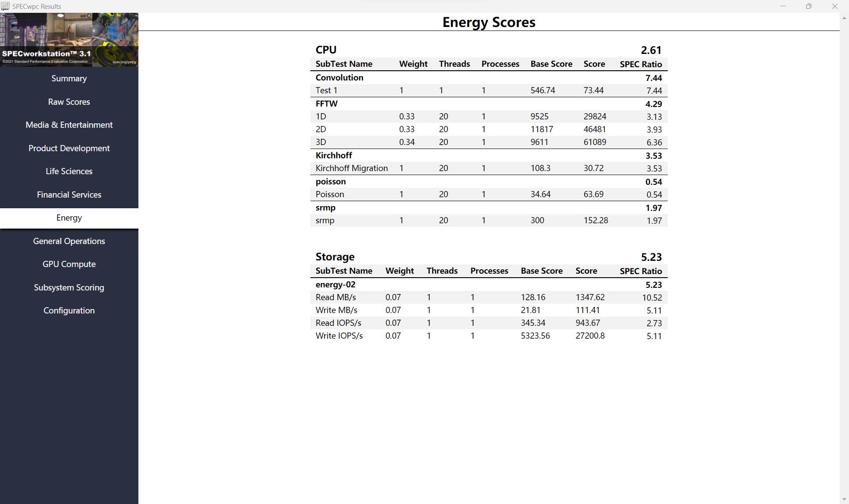View Financial Services scores
The image size is (849, 504).
(69, 195)
